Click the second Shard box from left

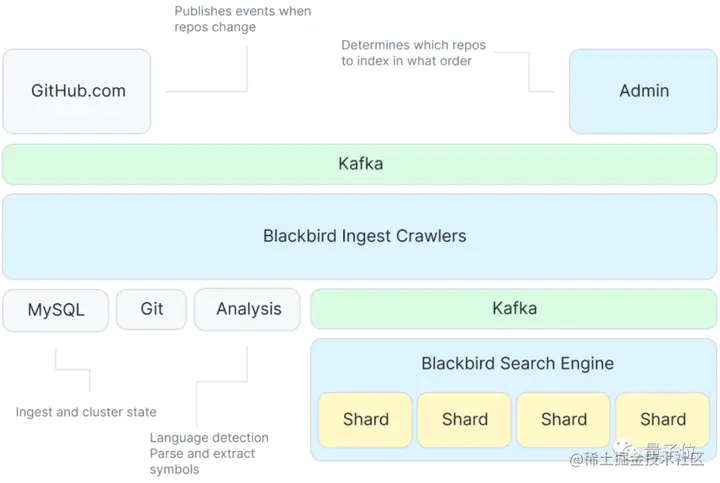tap(465, 419)
